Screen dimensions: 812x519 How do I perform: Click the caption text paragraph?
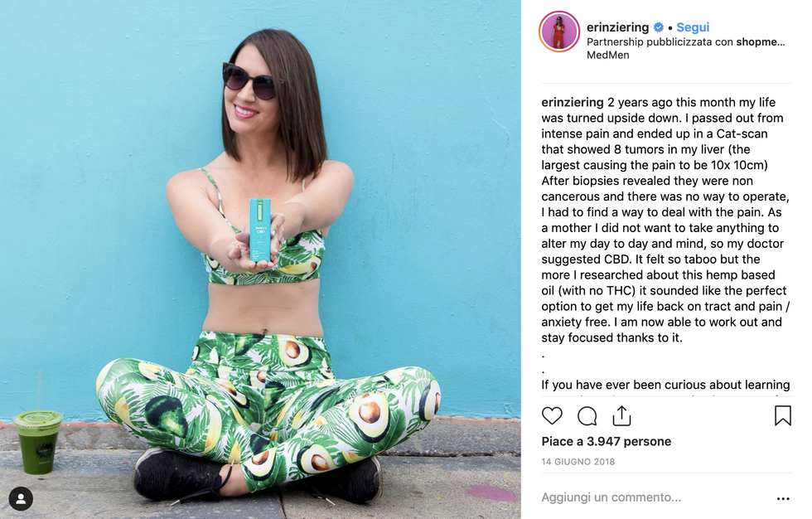(665, 221)
